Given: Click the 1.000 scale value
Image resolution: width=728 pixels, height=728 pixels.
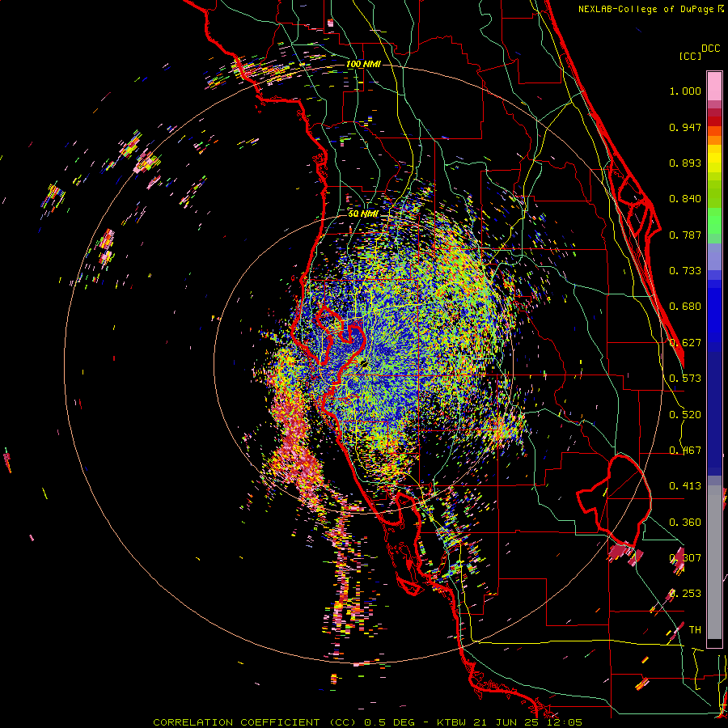Looking at the screenshot, I should 685,91.
